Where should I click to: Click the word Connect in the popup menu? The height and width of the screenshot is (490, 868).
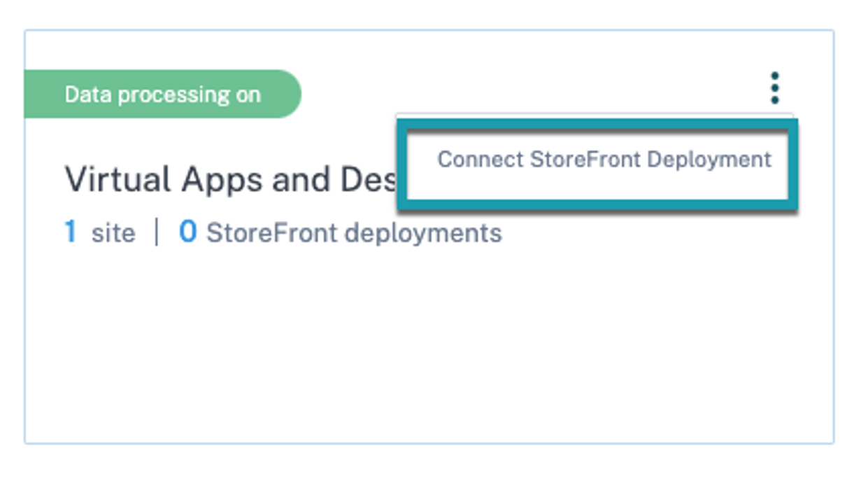point(481,160)
